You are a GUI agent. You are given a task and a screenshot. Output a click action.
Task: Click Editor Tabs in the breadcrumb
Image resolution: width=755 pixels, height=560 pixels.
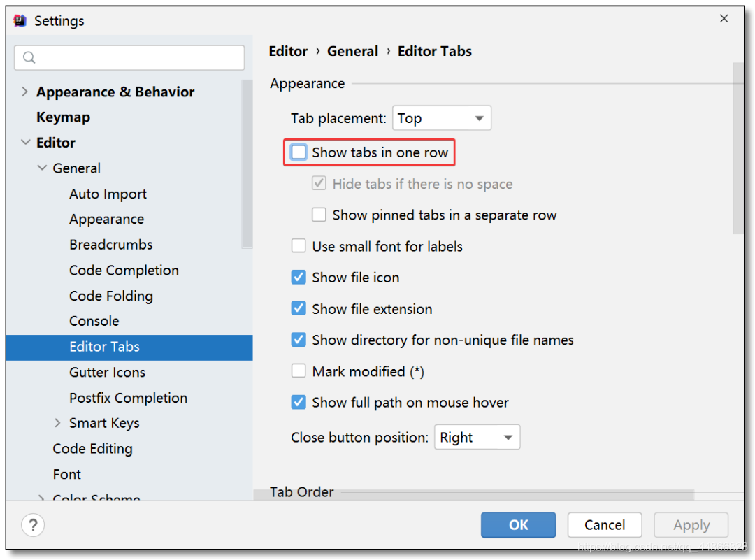(434, 51)
